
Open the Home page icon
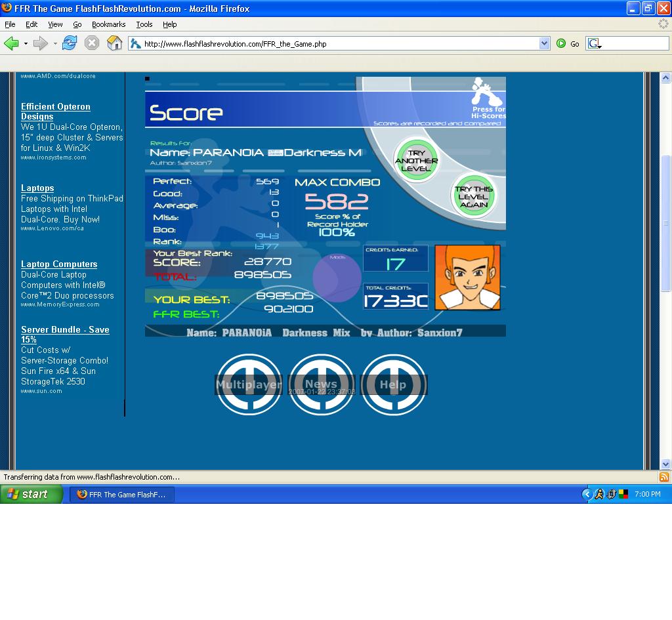(114, 43)
